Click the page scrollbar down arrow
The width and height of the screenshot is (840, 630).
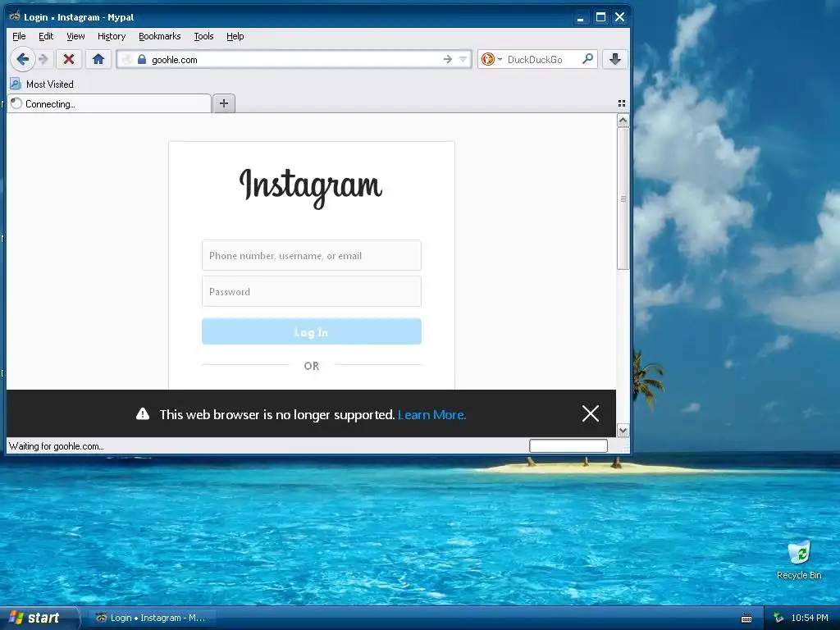click(623, 430)
